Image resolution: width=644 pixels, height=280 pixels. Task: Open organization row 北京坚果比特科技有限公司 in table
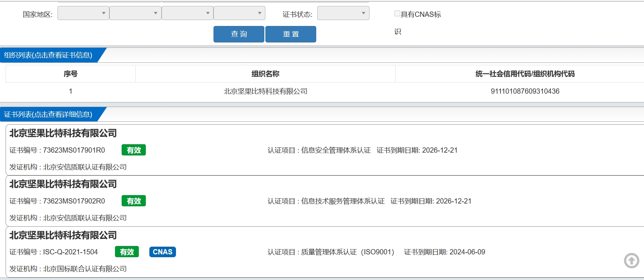pos(265,91)
